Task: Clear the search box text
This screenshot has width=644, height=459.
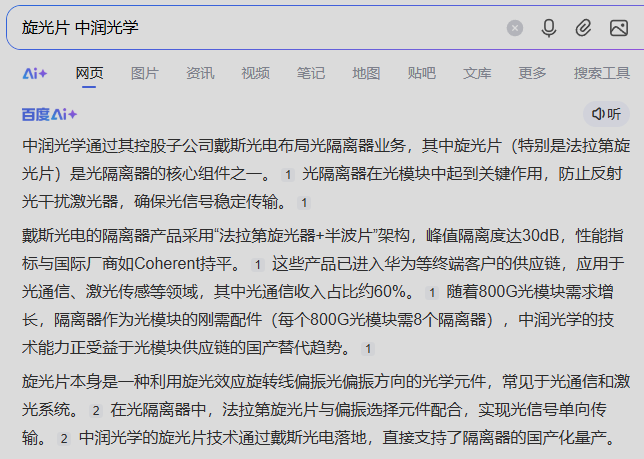Action: tap(515, 28)
